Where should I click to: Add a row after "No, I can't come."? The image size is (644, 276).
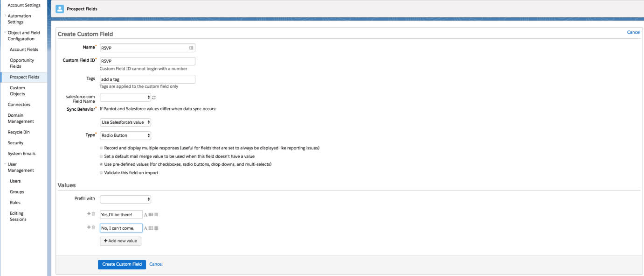point(89,227)
